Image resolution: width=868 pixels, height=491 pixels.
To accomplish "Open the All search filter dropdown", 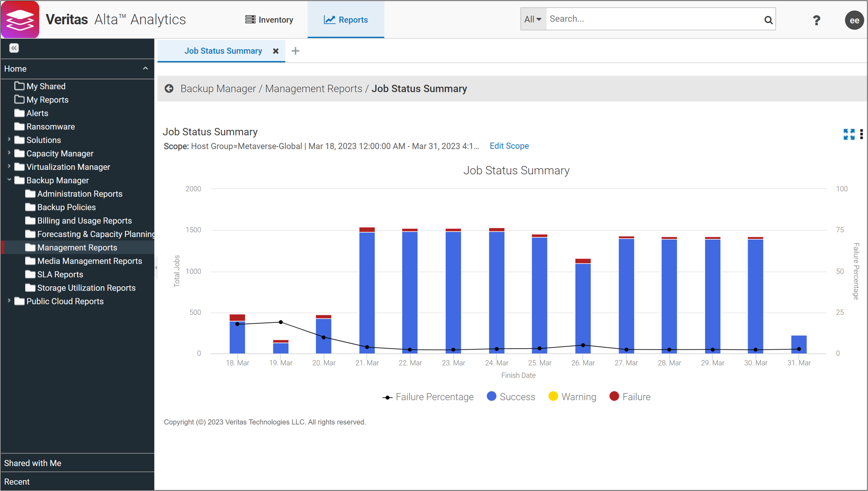I will click(533, 19).
